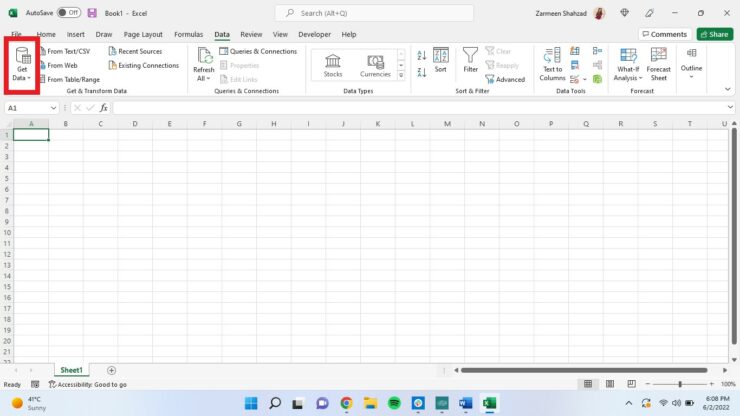Show the Queries & Connections pane

point(258,51)
